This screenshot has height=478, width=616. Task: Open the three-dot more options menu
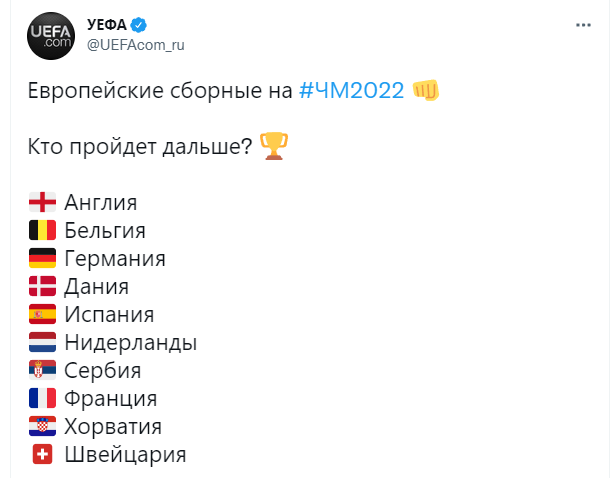tap(583, 24)
